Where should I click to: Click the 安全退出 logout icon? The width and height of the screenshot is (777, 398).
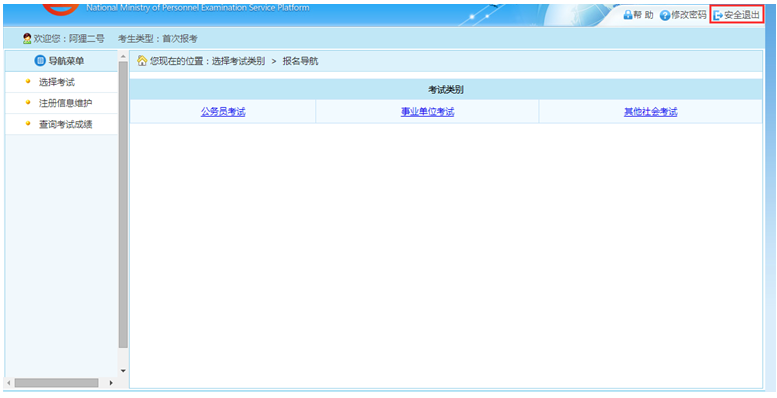718,15
